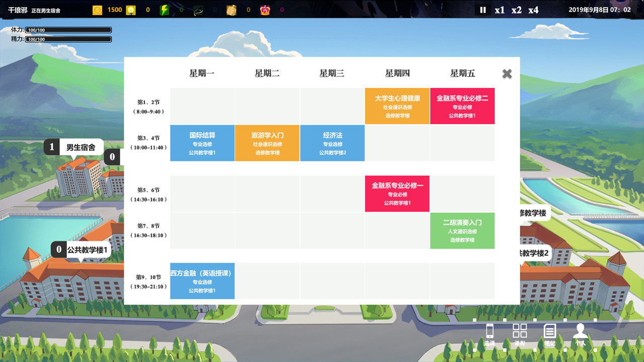
Task: Pause the game with pause button
Action: (x=482, y=10)
